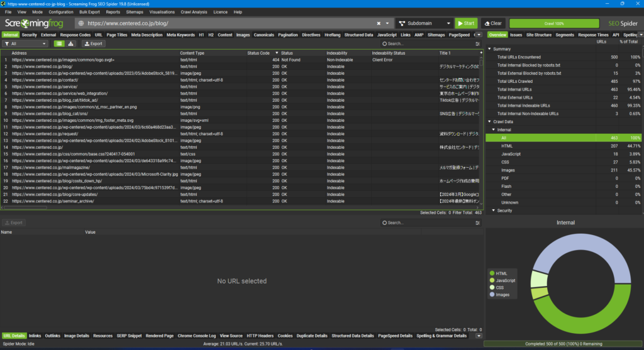Show more bottom tabs dropdown arrow

(x=479, y=336)
